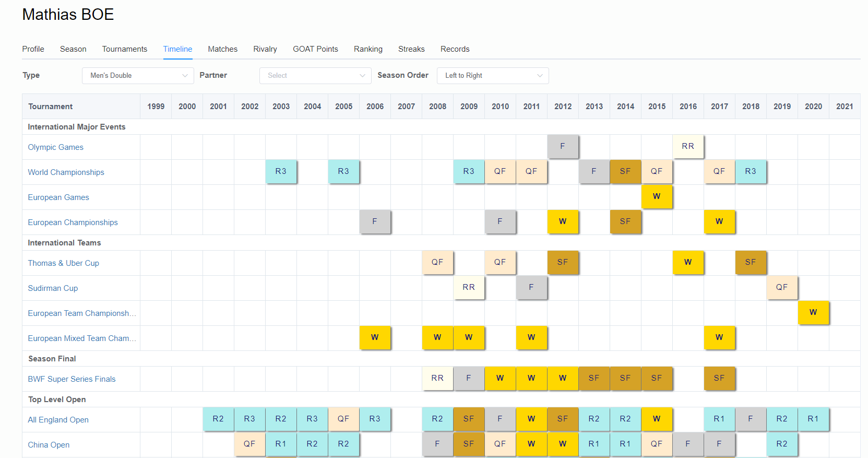This screenshot has height=458, width=868.
Task: Click the Top Level Open section heading
Action: coord(57,400)
